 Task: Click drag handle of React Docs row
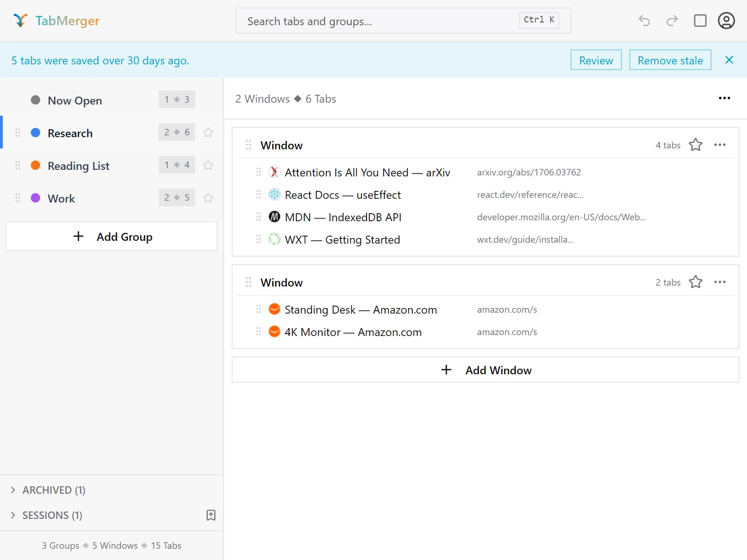pos(259,194)
